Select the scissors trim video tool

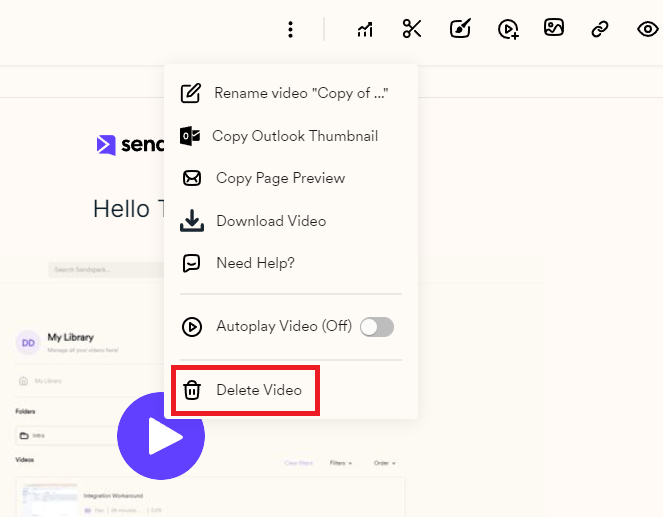point(412,29)
